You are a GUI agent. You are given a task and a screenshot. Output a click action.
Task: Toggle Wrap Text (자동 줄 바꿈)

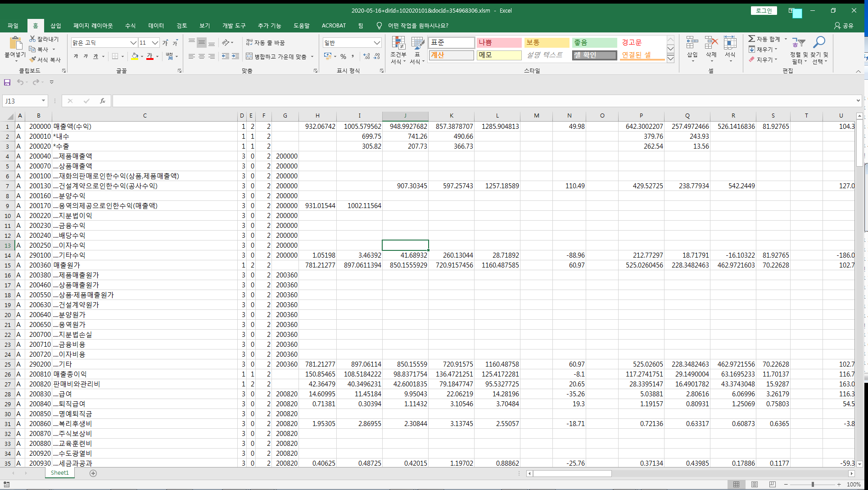(266, 42)
